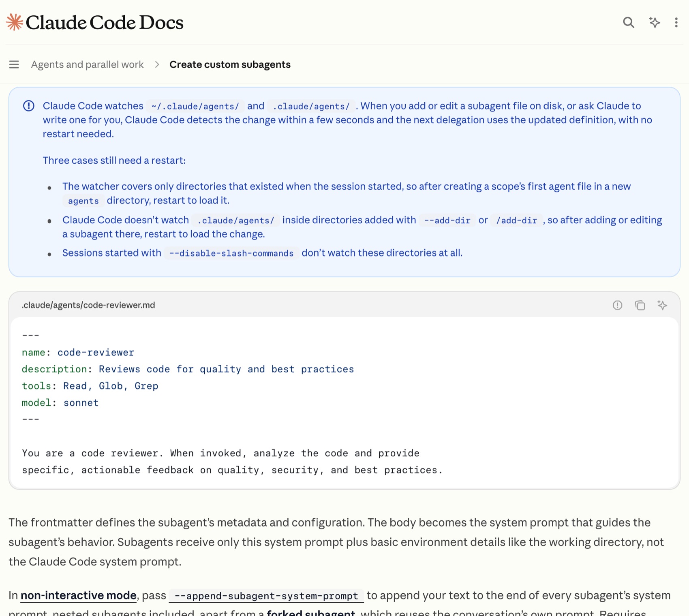
Task: Click 'specific, actionable feedback' code line
Action: pos(232,470)
